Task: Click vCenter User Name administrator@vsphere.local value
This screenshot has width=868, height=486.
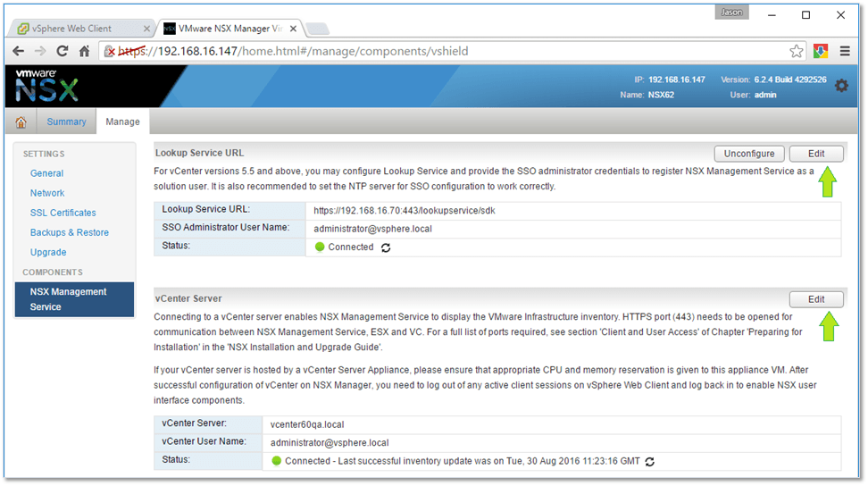Action: pyautogui.click(x=330, y=443)
